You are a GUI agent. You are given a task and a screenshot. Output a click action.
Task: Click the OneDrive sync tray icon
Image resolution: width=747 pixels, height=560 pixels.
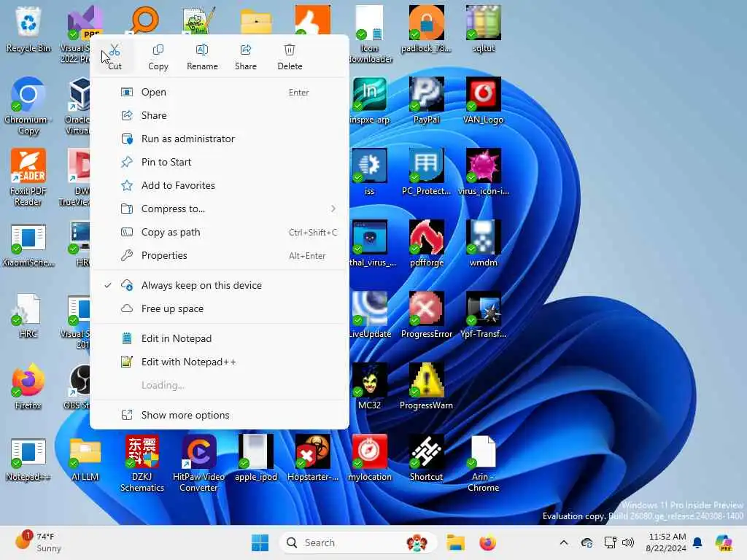tap(587, 542)
